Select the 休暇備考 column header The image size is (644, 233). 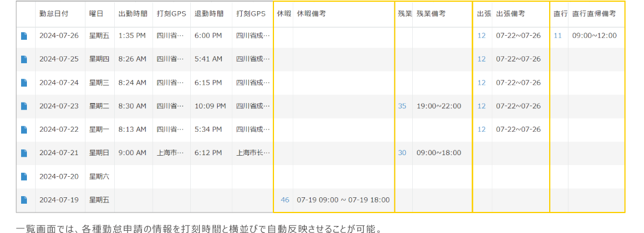pos(311,13)
